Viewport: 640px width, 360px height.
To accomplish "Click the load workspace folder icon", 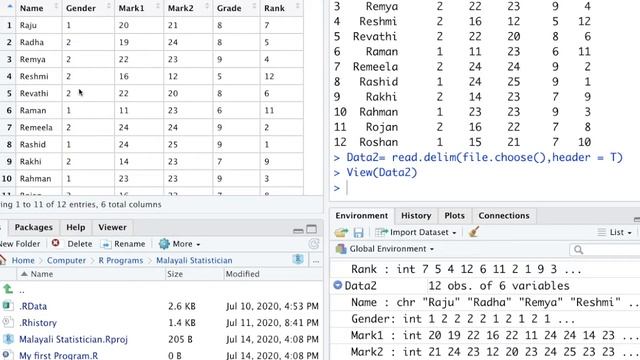I will coord(341,233).
